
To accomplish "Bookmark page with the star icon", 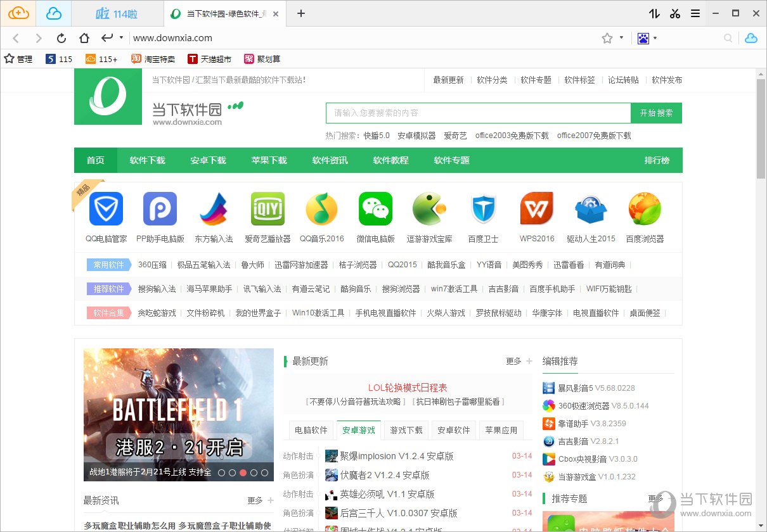I will [607, 38].
